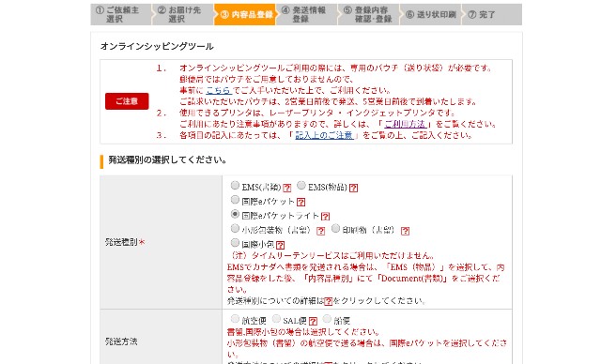Open the 記入上のご注意 link

click(x=324, y=135)
